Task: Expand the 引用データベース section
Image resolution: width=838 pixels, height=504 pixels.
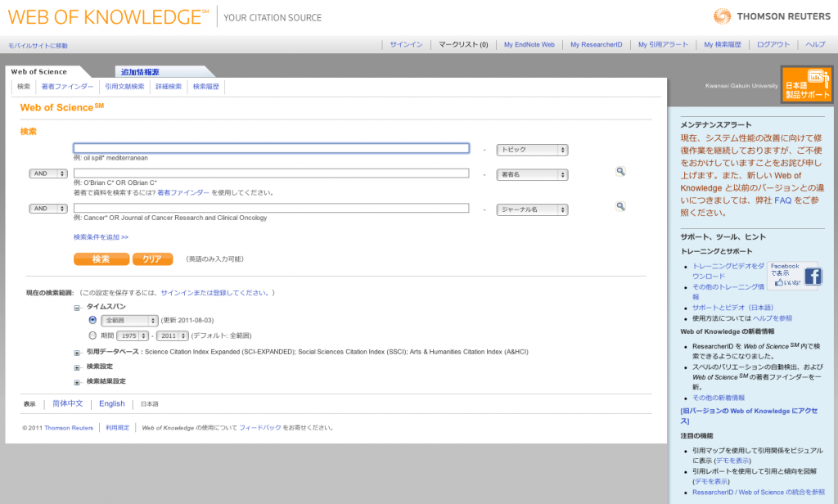Action: [77, 353]
